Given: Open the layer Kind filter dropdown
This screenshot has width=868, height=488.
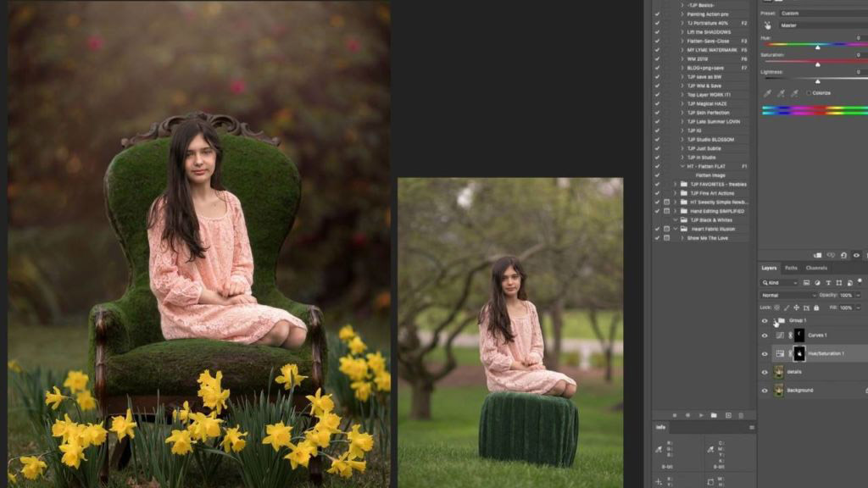Looking at the screenshot, I should (780, 283).
